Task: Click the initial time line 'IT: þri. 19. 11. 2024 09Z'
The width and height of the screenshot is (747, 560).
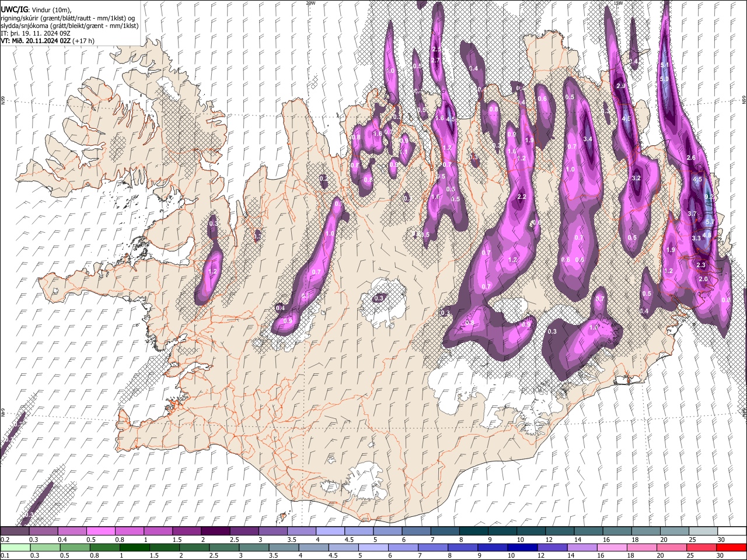Action: [x=36, y=33]
